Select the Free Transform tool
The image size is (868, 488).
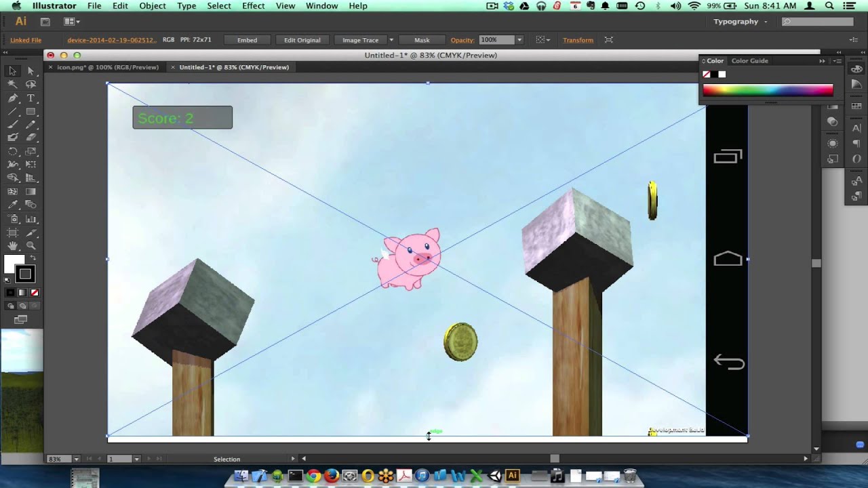[31, 165]
